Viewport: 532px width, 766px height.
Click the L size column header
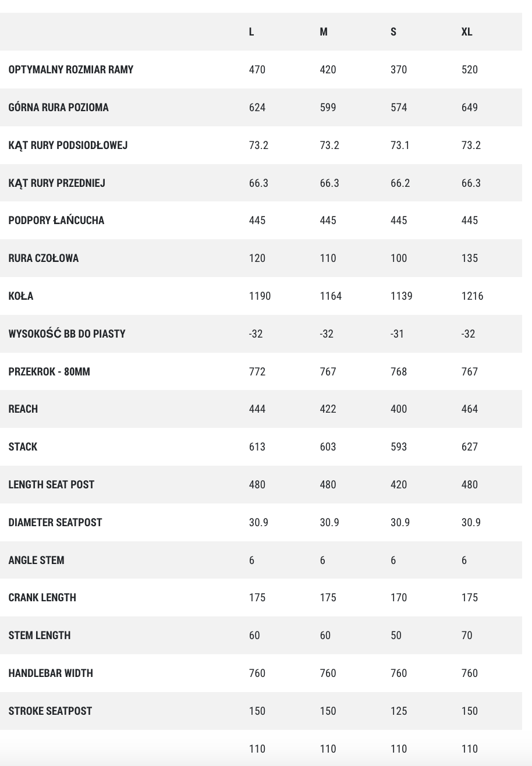pyautogui.click(x=251, y=32)
